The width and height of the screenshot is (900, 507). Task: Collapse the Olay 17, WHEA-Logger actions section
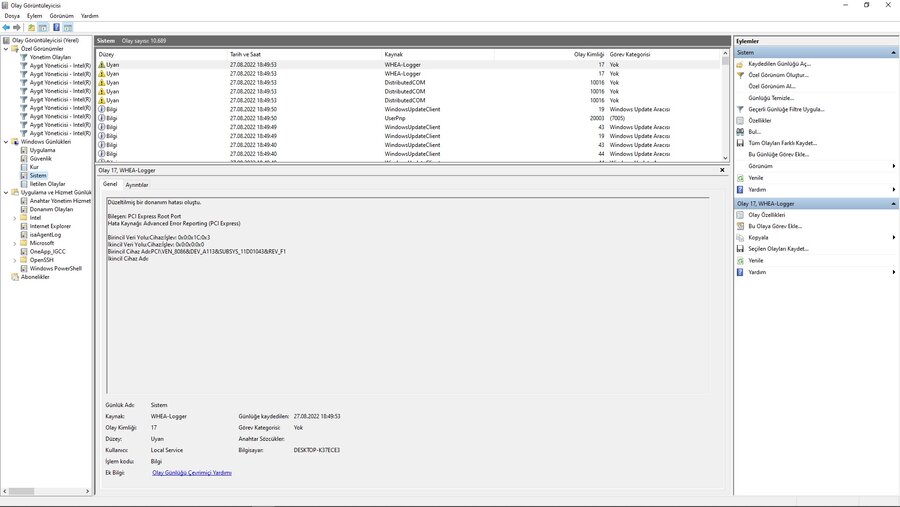pyautogui.click(x=893, y=204)
